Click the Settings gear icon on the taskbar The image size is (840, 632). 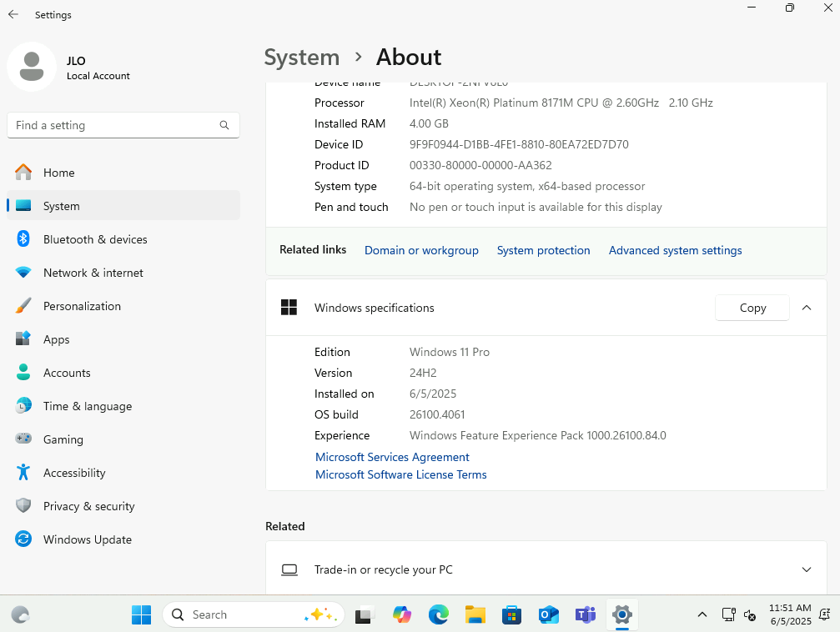[622, 614]
